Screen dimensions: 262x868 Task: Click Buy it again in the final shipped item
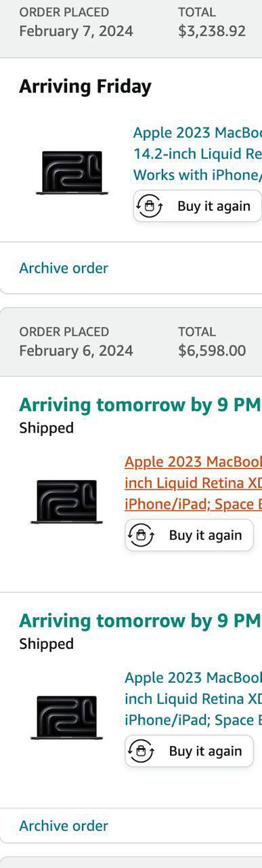(x=189, y=751)
